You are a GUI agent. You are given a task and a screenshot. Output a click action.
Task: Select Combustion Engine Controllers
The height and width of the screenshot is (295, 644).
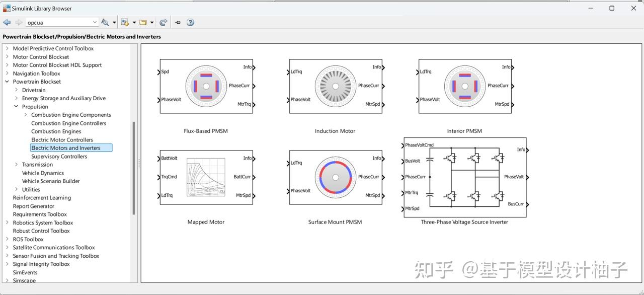69,123
